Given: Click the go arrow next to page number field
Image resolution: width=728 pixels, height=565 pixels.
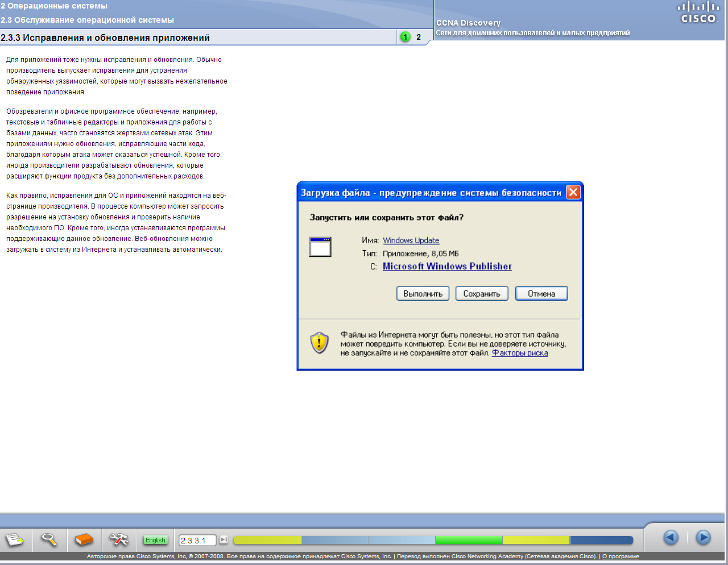Looking at the screenshot, I should pyautogui.click(x=224, y=539).
